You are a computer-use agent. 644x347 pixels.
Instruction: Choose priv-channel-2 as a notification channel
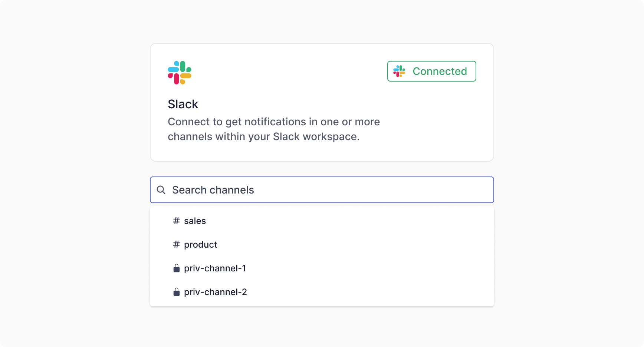coord(216,292)
